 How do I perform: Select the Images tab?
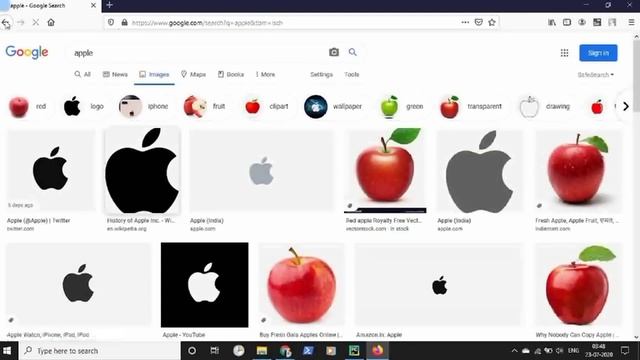[x=154, y=74]
